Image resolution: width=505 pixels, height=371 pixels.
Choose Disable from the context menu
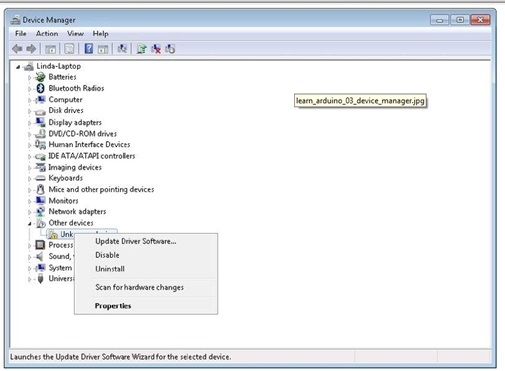(146, 255)
